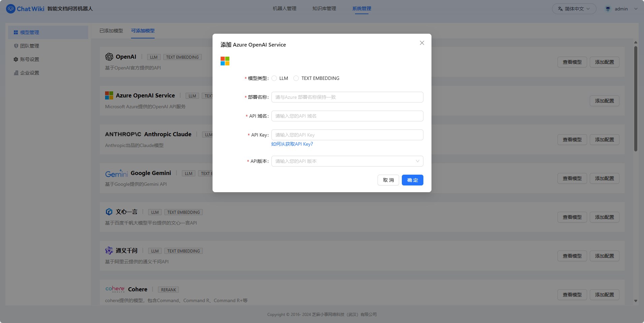Open the 已添加模型 tab
The image size is (644, 323).
tap(111, 31)
